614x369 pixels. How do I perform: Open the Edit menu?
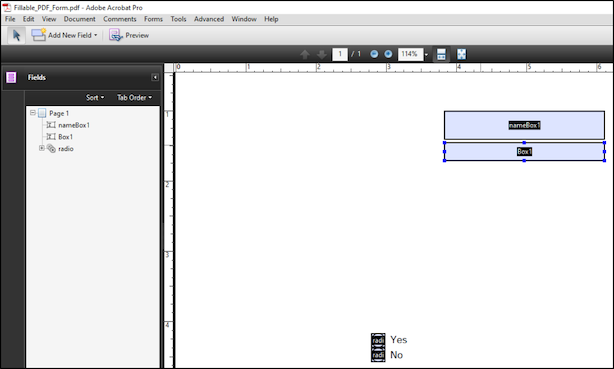point(28,19)
